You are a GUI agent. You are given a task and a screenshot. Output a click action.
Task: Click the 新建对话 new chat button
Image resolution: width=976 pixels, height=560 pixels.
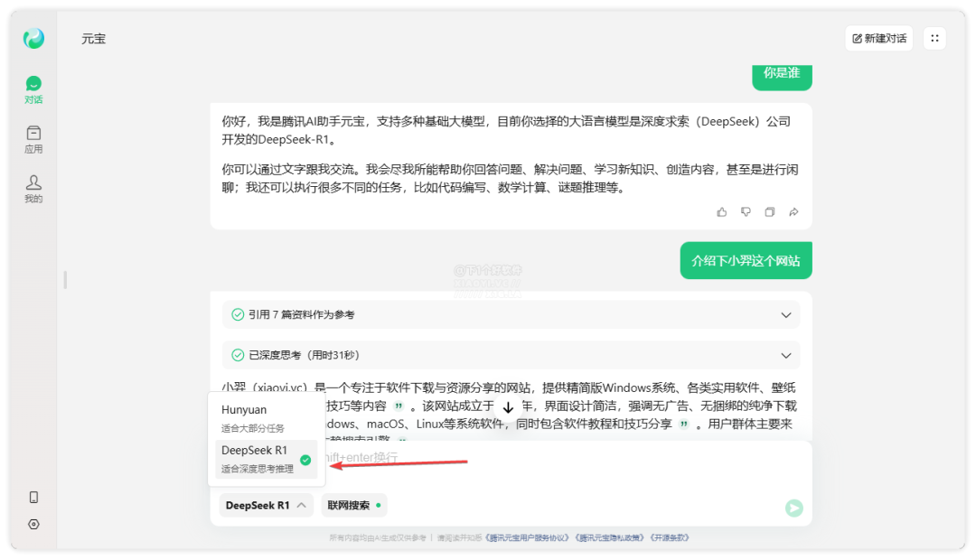(x=878, y=39)
